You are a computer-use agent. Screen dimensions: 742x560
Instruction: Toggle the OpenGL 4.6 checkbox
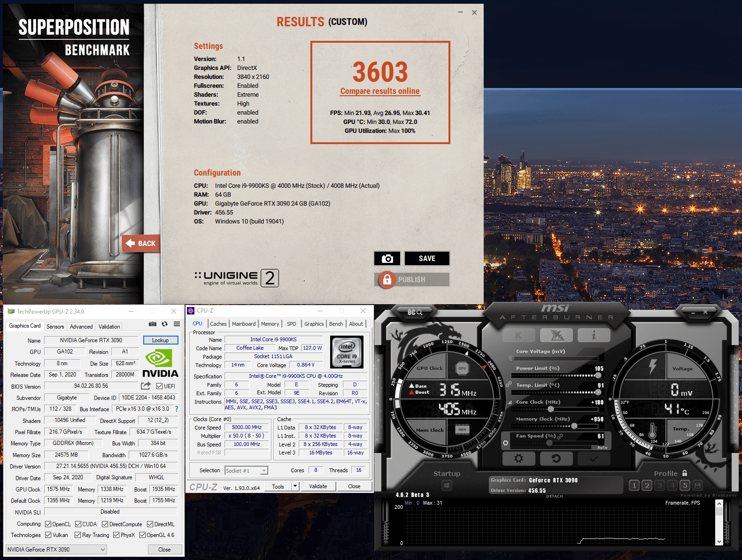[142, 535]
